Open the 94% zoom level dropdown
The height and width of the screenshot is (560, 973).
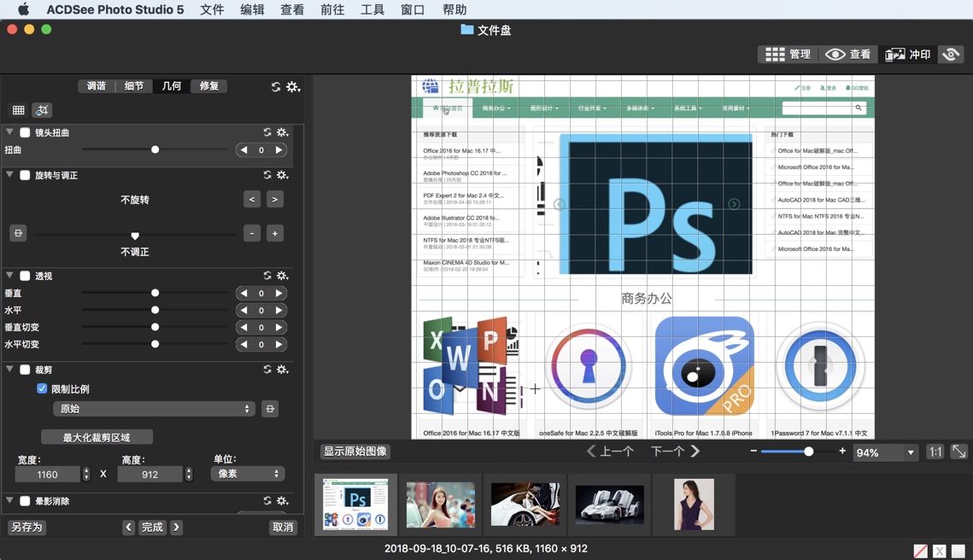coord(885,452)
